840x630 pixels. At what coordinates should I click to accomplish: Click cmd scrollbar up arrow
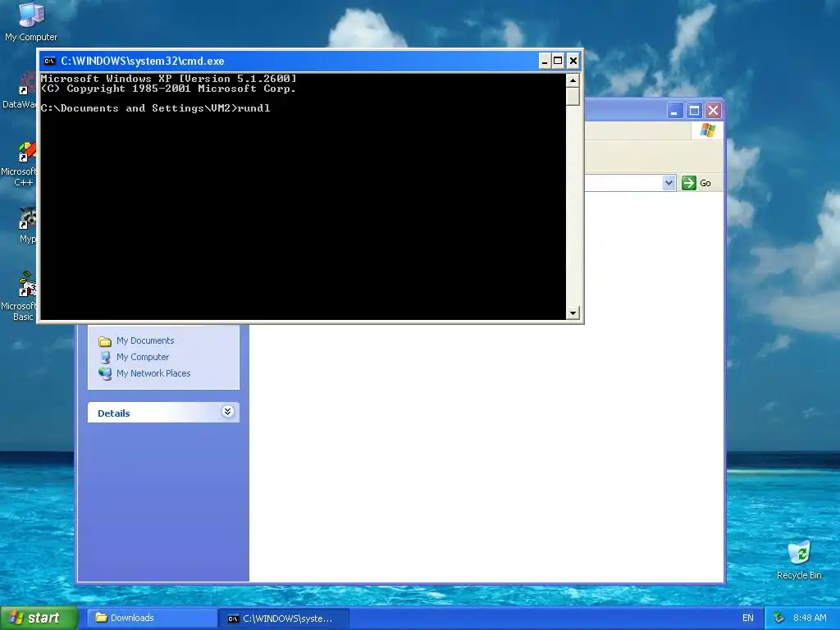coord(573,81)
